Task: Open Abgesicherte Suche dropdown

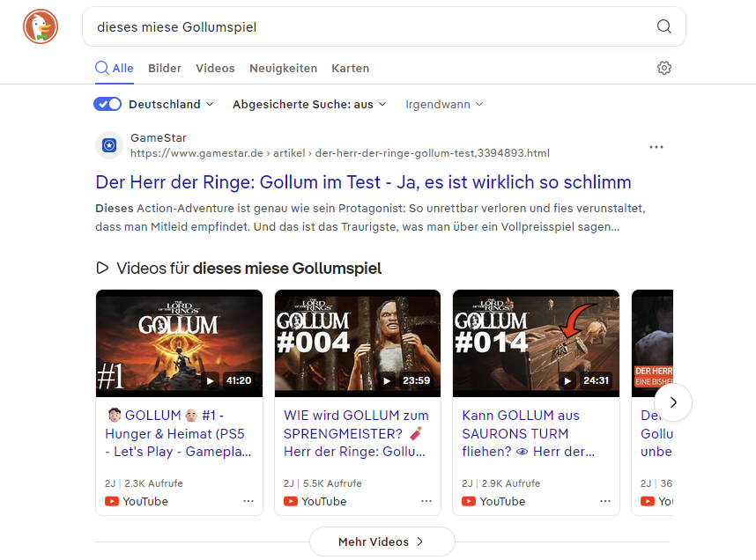Action: [x=308, y=104]
